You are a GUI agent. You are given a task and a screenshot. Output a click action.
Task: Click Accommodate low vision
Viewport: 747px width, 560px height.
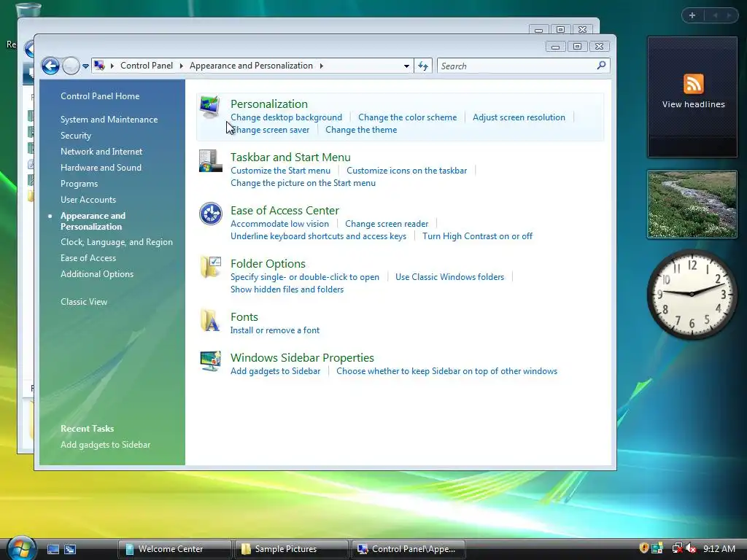tap(279, 224)
